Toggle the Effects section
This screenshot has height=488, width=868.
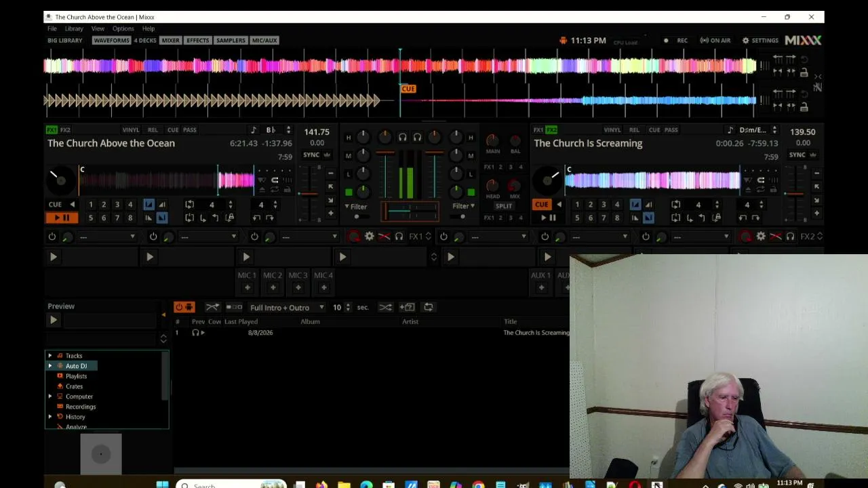coord(198,41)
